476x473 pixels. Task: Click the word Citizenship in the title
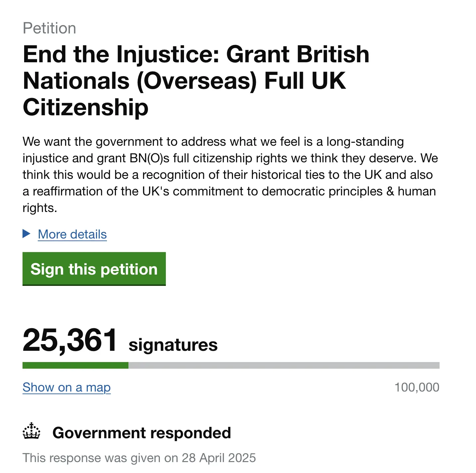pos(86,107)
